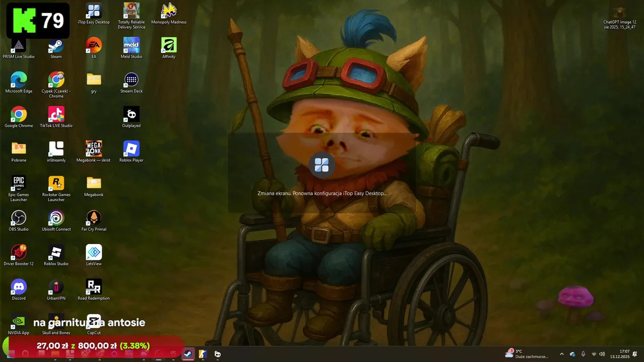Select the Microsoft Edge desktop icon
Viewport: 644px width, 362px height.
[19, 83]
